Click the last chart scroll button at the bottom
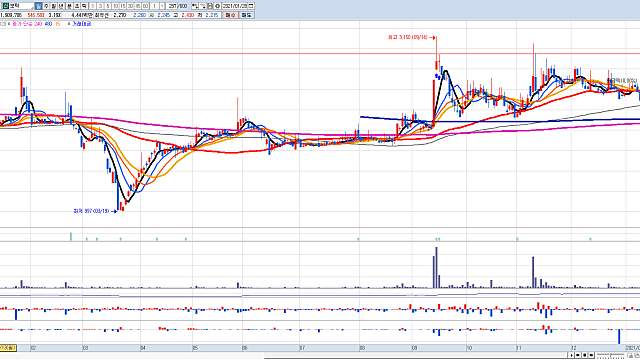The height and width of the screenshot is (360, 640). coord(591,355)
